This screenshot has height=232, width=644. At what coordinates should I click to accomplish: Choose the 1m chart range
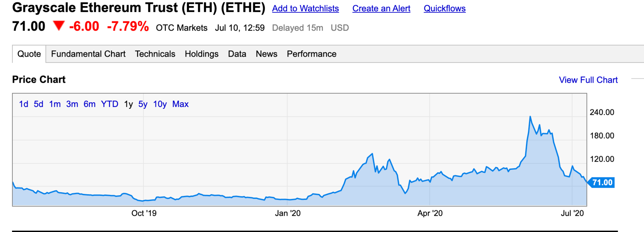55,104
